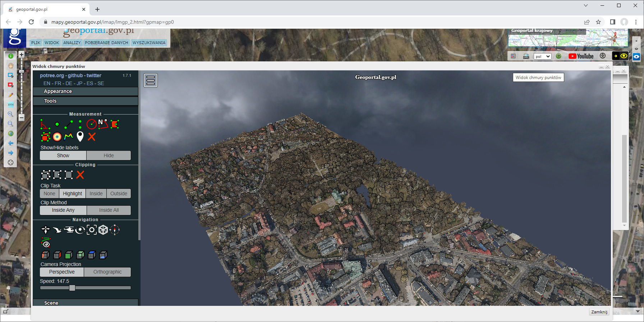Pick the volume box measurement tool
This screenshot has height=322, width=644.
45,137
